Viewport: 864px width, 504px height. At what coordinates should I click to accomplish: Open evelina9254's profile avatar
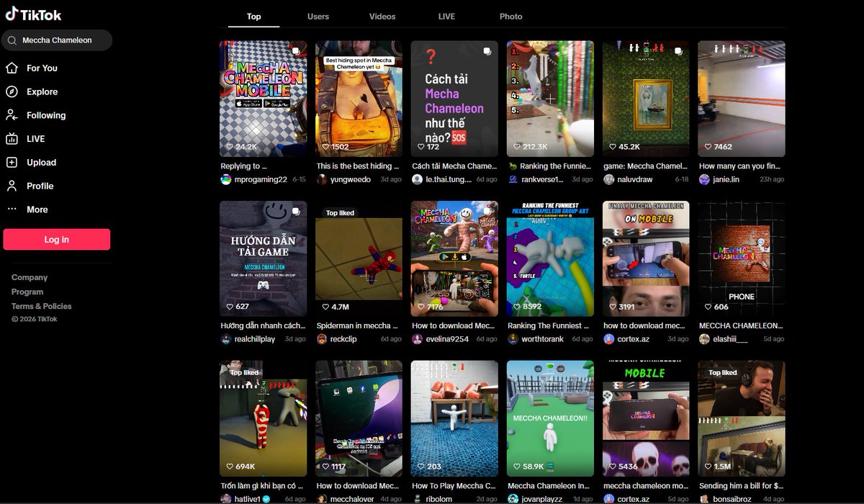coord(418,339)
